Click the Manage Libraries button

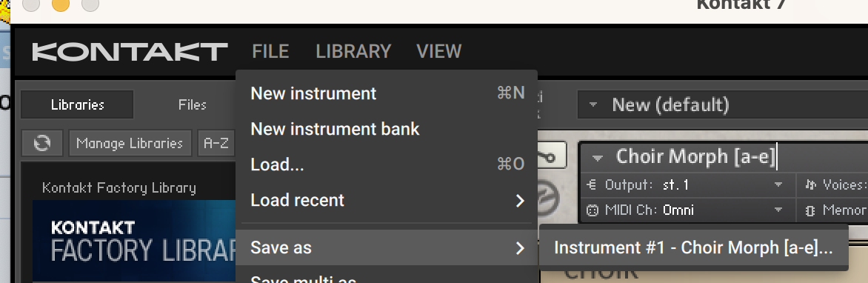coord(130,144)
